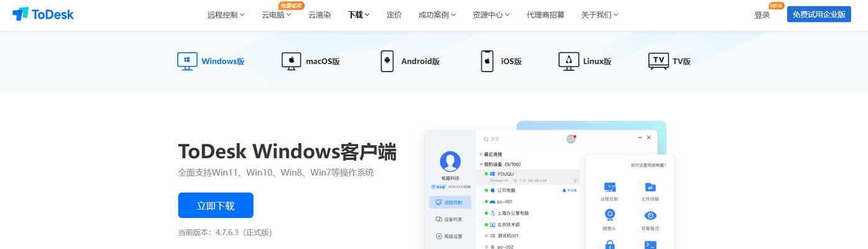Click the 免费试用企业版 button
The height and width of the screenshot is (249, 868).
[819, 14]
